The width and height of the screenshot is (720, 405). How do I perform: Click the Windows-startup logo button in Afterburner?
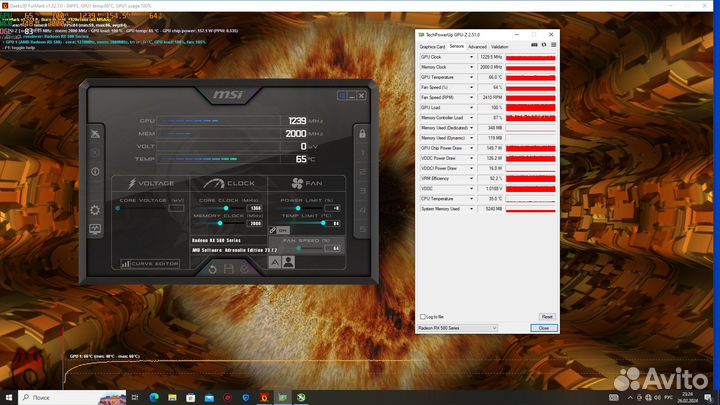click(x=342, y=96)
